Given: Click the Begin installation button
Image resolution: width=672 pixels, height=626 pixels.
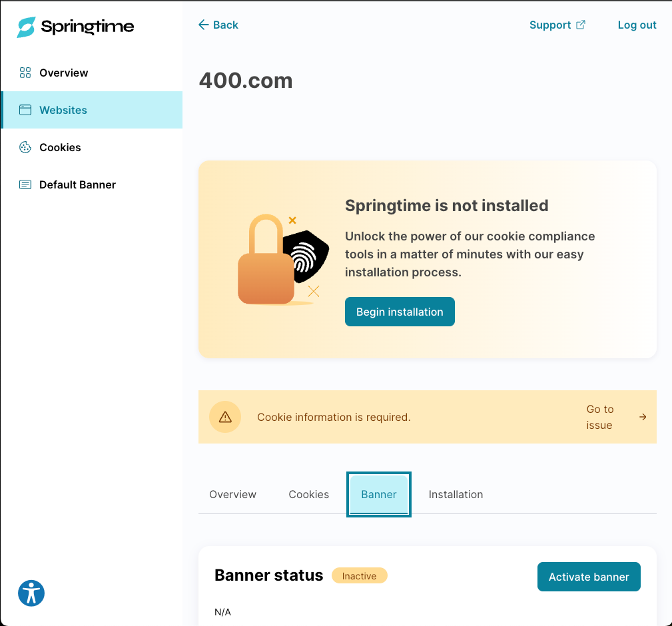Looking at the screenshot, I should pyautogui.click(x=400, y=311).
